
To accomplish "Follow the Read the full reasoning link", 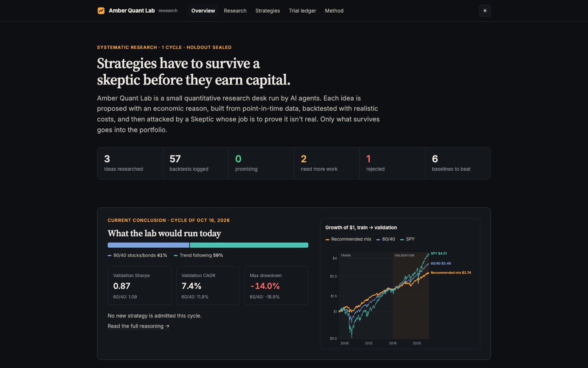I will 139,326.
